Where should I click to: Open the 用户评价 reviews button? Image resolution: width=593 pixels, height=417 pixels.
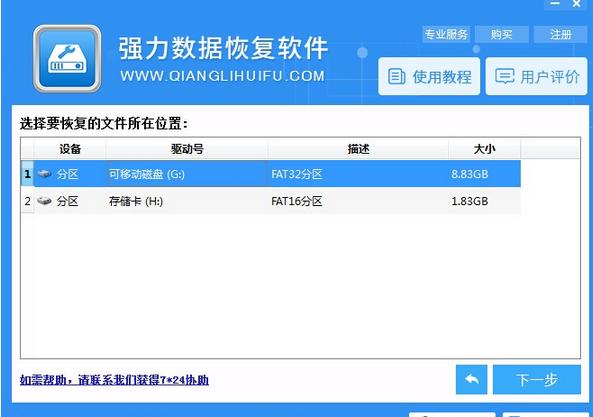coord(537,76)
